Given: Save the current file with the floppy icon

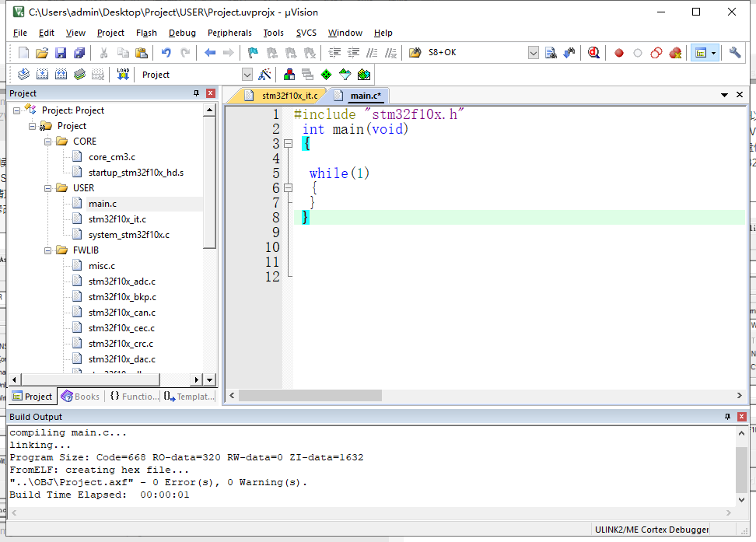Looking at the screenshot, I should (61, 53).
